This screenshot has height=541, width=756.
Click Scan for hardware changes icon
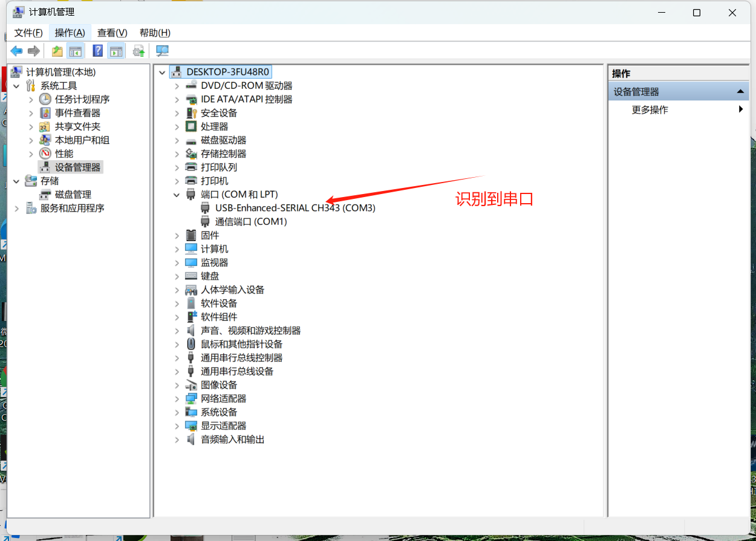(x=162, y=51)
